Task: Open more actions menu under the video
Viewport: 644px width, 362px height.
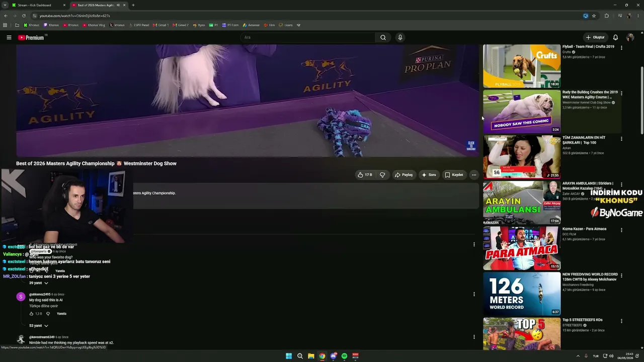Action: click(474, 175)
